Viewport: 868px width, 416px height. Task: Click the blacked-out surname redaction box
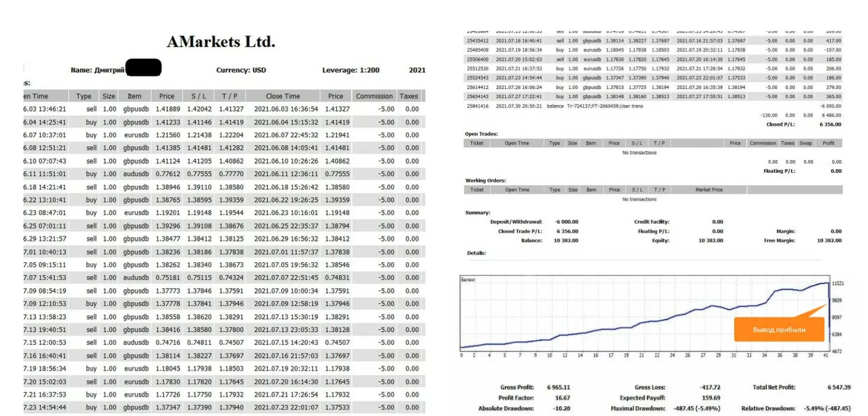click(x=143, y=68)
